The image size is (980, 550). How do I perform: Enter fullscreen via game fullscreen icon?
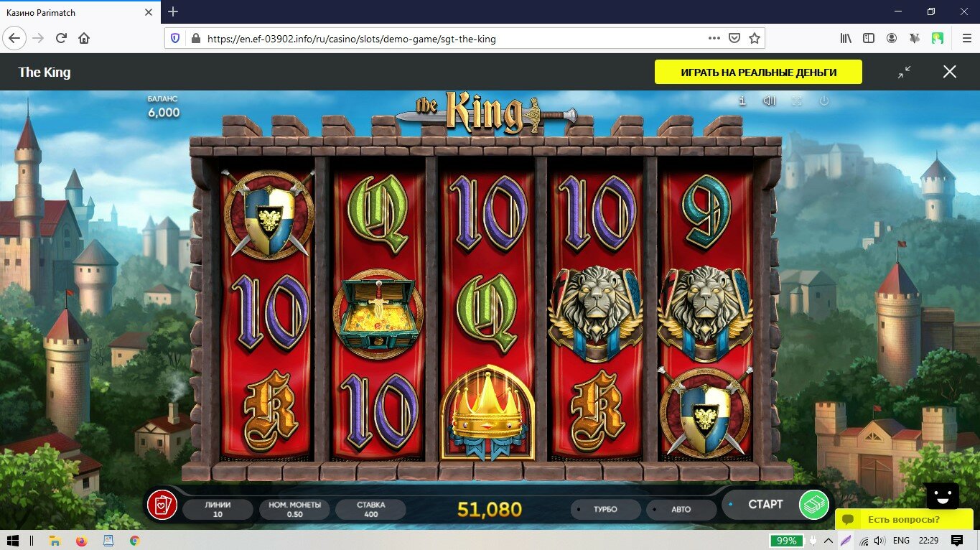tap(797, 101)
